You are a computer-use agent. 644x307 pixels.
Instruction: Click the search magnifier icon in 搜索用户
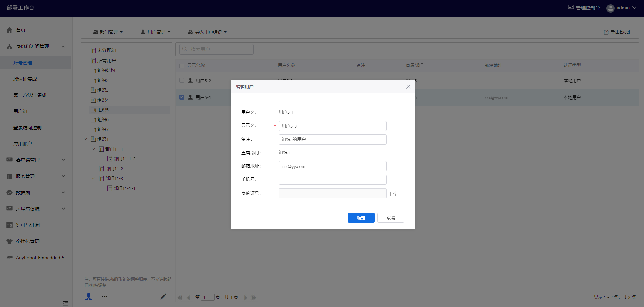(x=185, y=49)
